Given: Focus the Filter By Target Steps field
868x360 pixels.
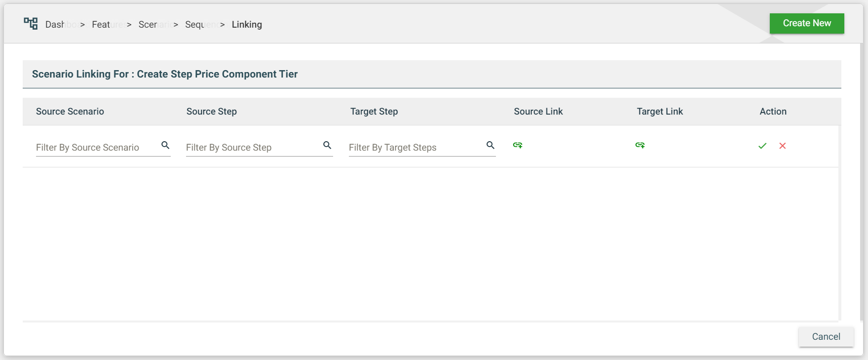Looking at the screenshot, I should coord(415,148).
